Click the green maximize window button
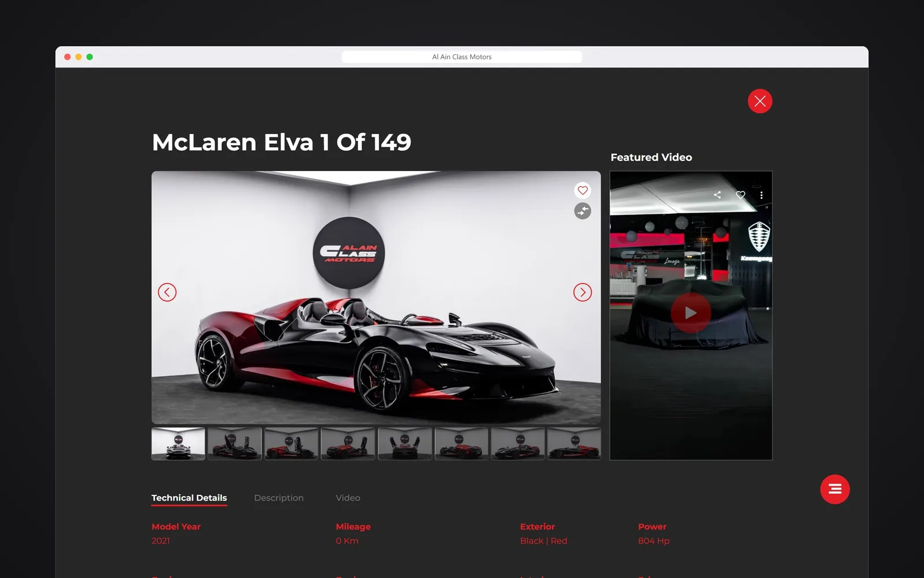 point(90,57)
